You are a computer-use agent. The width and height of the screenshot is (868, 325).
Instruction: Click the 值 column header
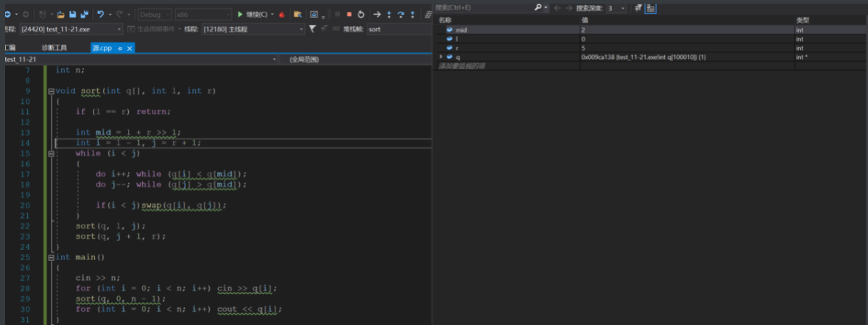pos(584,20)
